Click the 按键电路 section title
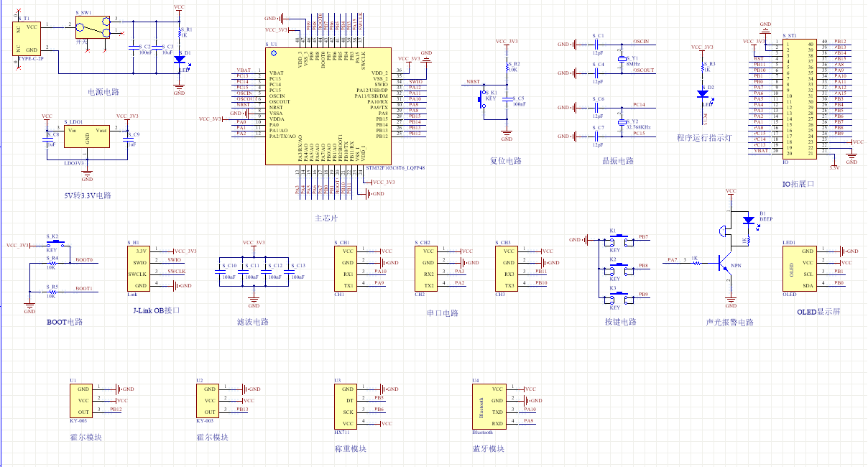The height and width of the screenshot is (467, 868). click(620, 322)
